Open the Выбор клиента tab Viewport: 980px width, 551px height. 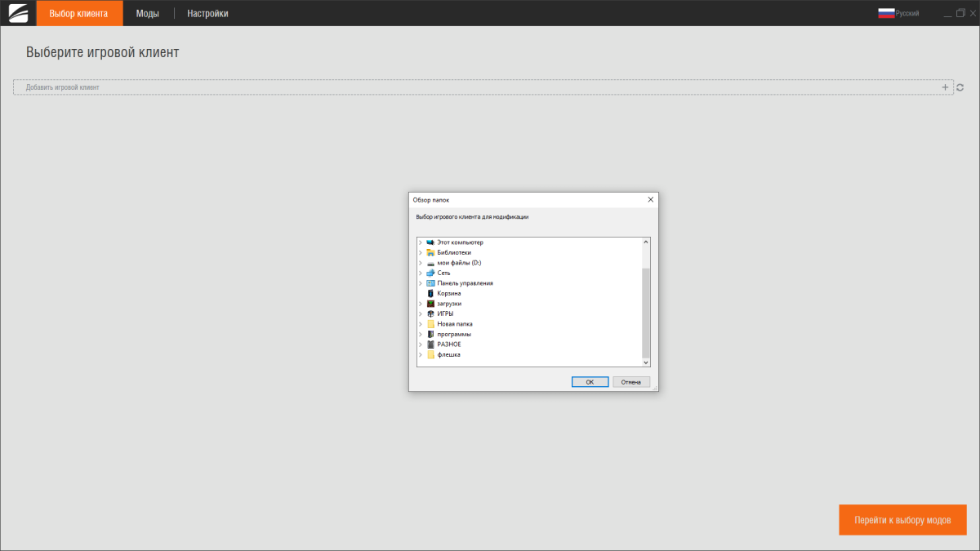click(x=78, y=14)
